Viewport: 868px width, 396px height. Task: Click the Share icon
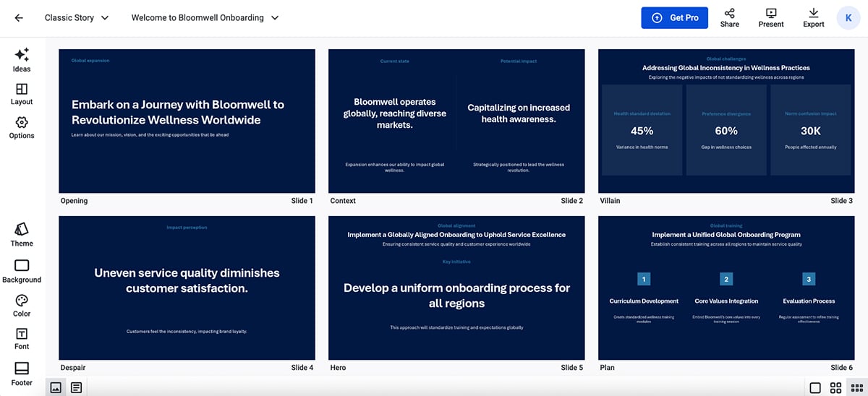click(730, 18)
